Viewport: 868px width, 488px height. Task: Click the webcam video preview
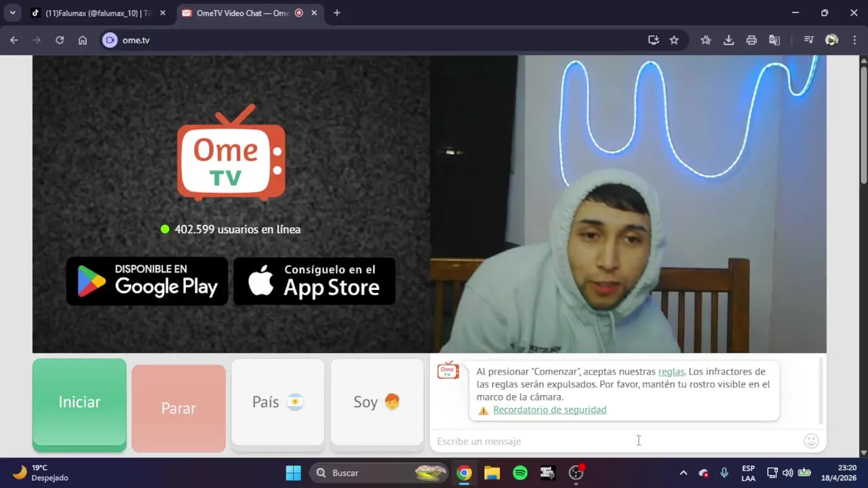pyautogui.click(x=628, y=204)
